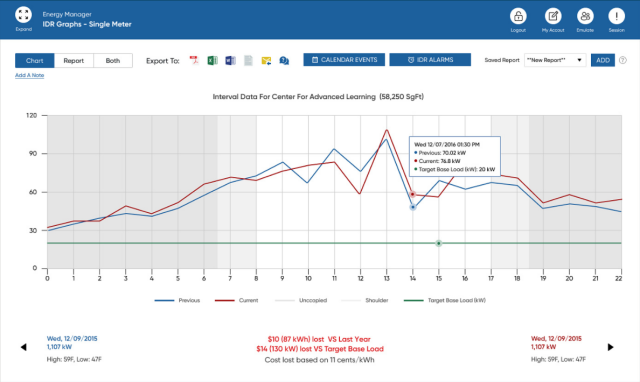Viewport: 640px width, 382px height.
Task: Click the red Wed, 12/09/2015 date text
Action: [x=556, y=338]
